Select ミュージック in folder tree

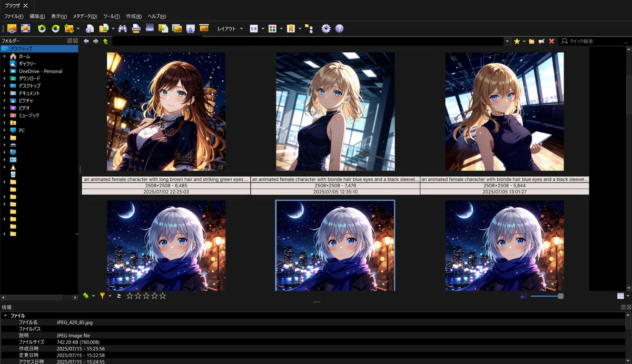28,115
